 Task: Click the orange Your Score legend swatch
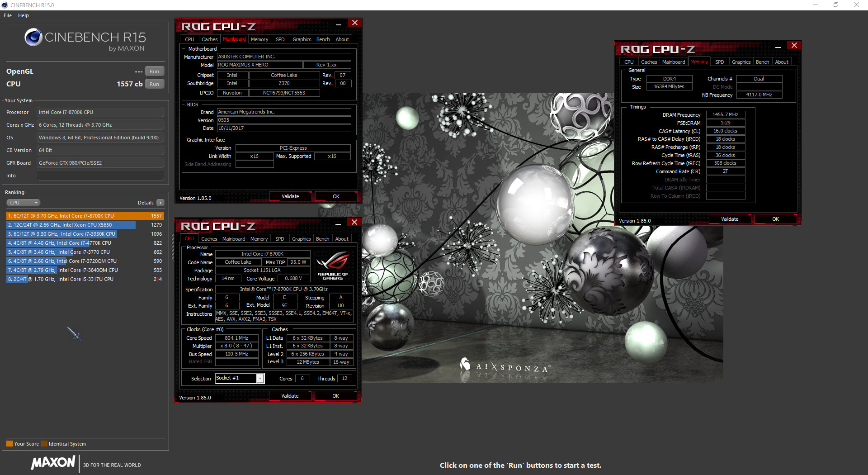point(9,444)
